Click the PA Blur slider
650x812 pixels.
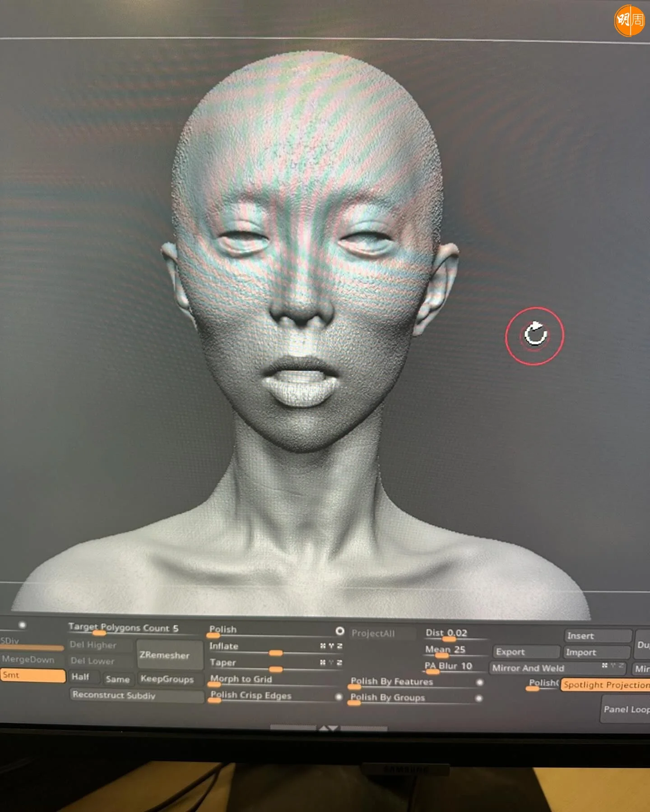[x=448, y=667]
